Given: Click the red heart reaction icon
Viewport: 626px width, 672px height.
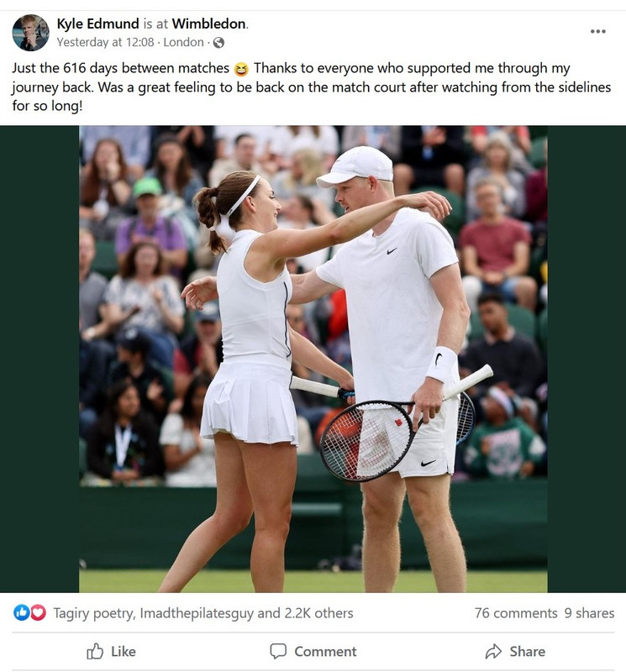Looking at the screenshot, I should [38, 613].
